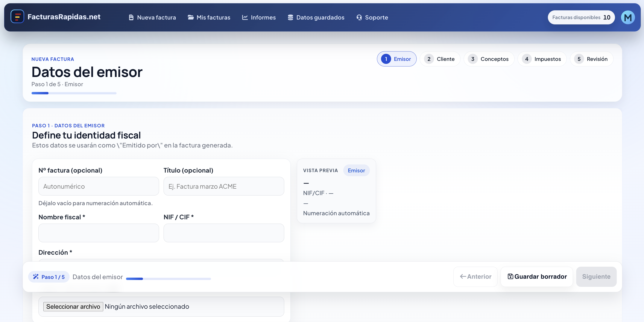Open the user avatar M menu
The height and width of the screenshot is (322, 644).
pos(627,18)
